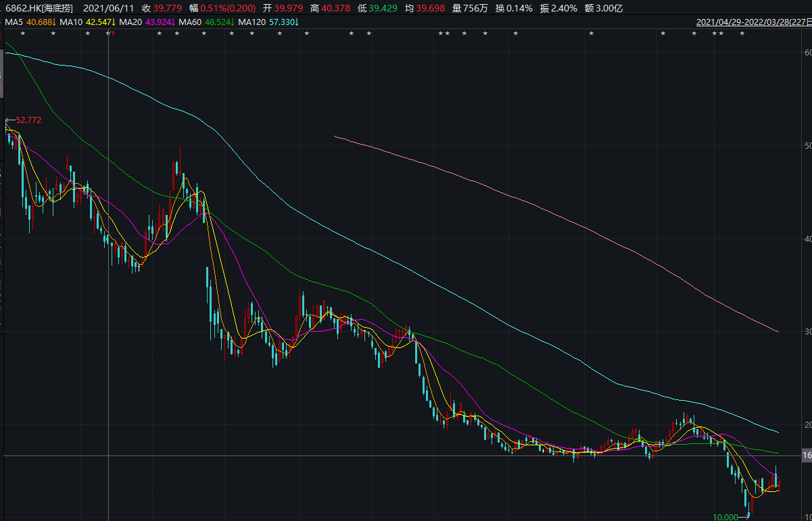Image resolution: width=812 pixels, height=521 pixels.
Task: Click the 20 price axis label
Action: (807, 425)
